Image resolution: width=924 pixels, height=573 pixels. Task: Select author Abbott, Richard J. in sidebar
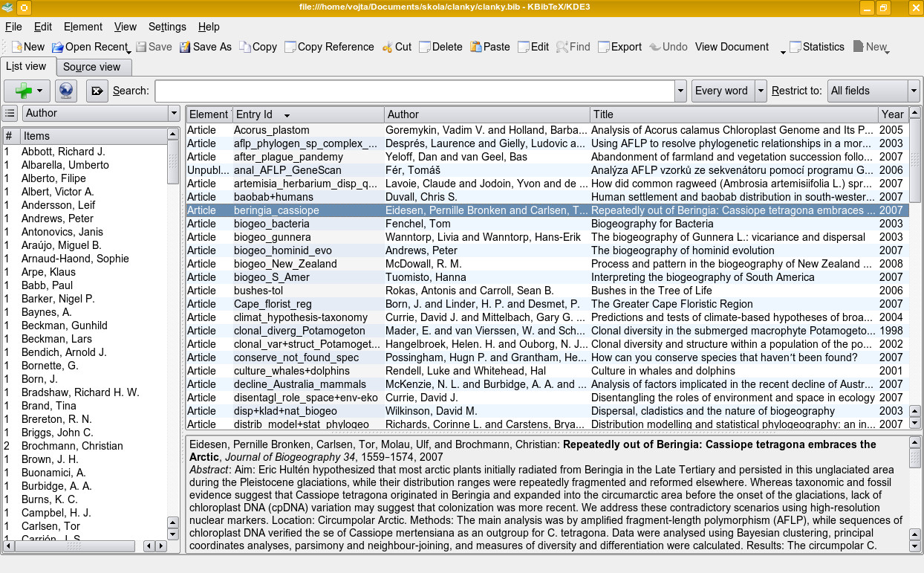(63, 152)
